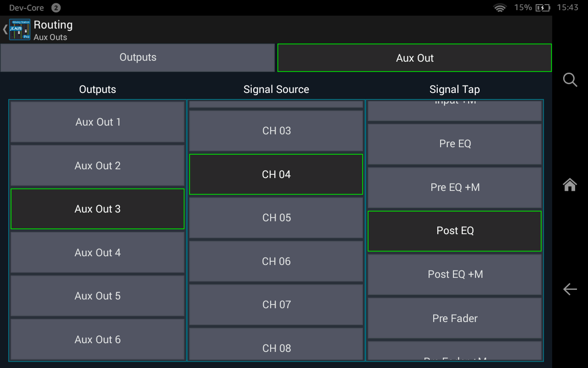Image resolution: width=588 pixels, height=368 pixels.
Task: Tap the battery status icon
Action: pyautogui.click(x=543, y=8)
